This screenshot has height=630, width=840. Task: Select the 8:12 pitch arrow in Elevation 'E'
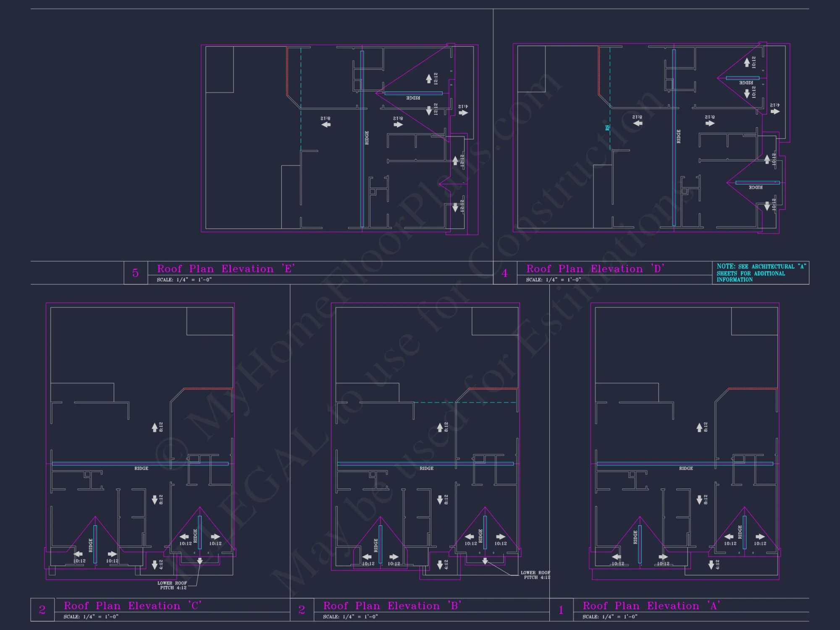point(325,124)
